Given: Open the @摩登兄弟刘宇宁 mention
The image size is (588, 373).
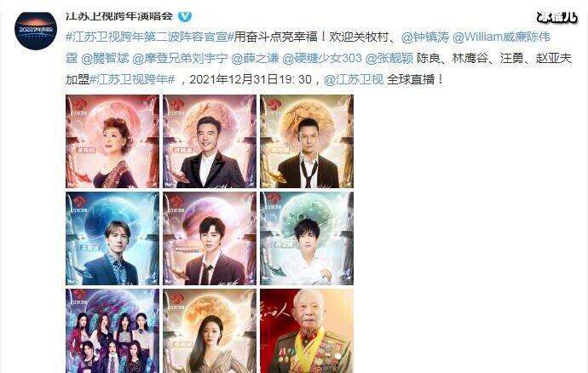Looking at the screenshot, I should pos(180,58).
